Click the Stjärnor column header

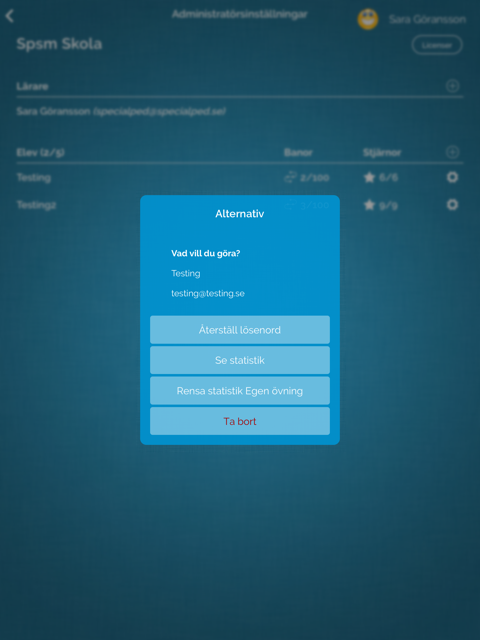tap(382, 153)
